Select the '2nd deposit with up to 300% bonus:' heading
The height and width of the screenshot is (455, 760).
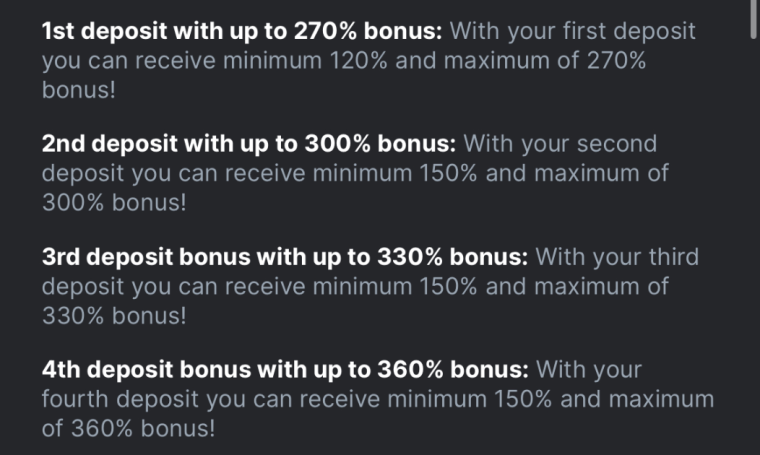click(x=249, y=144)
